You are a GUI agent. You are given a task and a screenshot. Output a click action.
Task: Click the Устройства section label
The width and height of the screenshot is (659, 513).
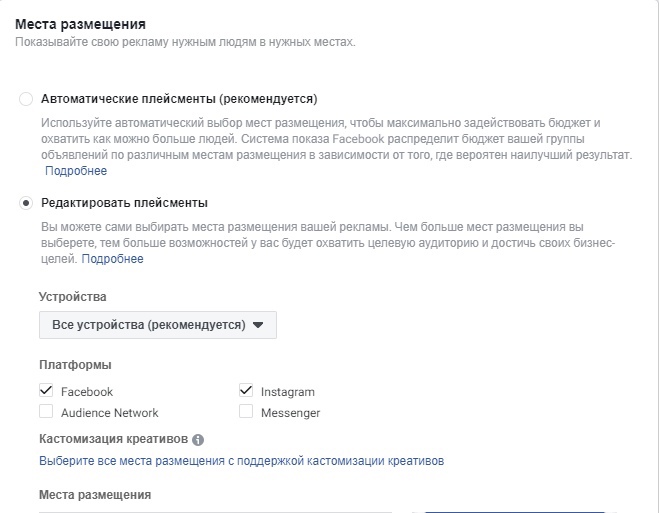(x=72, y=297)
